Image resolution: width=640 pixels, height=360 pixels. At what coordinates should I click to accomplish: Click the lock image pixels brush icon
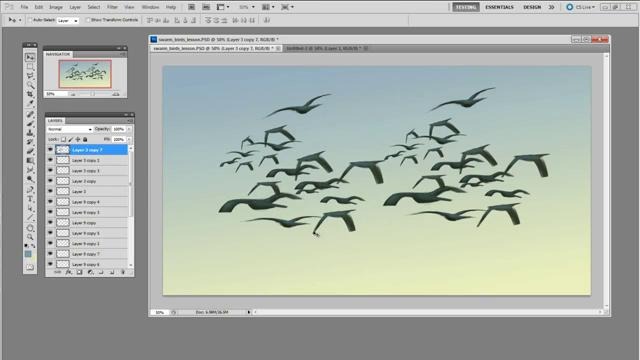point(71,140)
